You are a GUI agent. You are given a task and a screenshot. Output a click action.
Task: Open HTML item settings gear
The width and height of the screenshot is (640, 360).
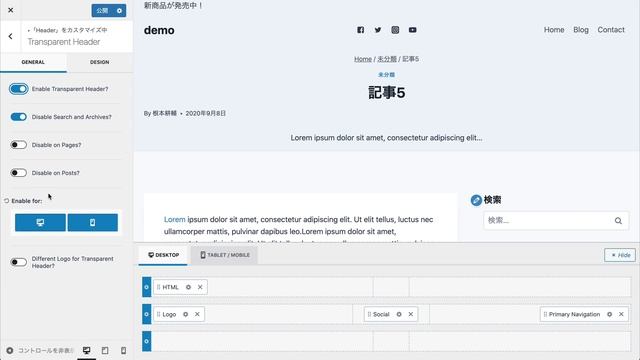(188, 287)
